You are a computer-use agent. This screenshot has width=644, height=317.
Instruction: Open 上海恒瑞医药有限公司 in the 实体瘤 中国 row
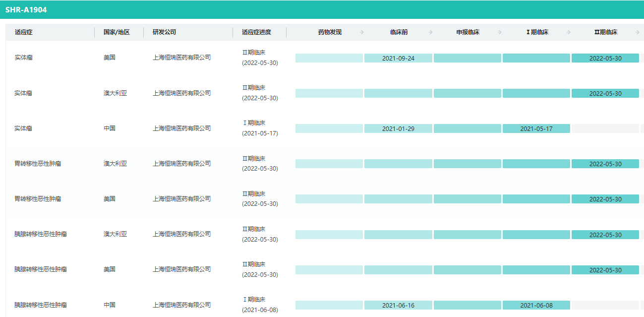click(181, 128)
